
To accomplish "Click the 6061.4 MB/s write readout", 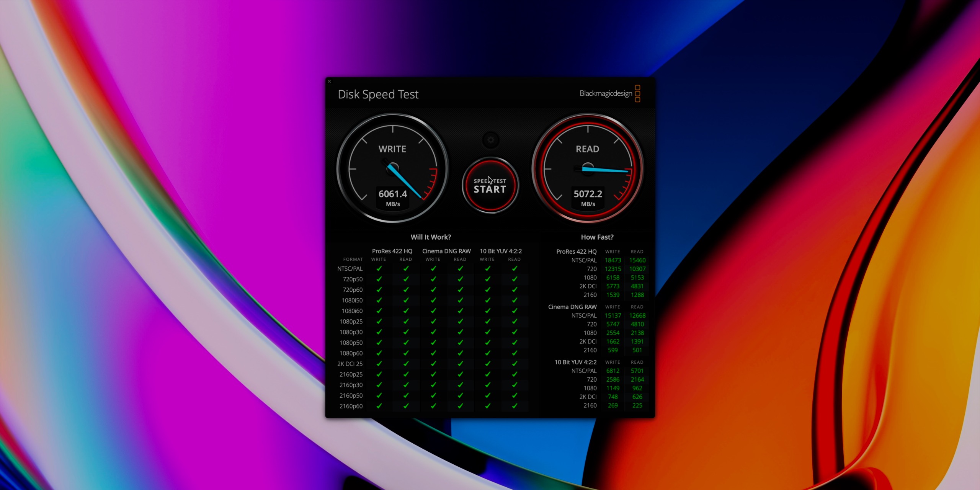I will 393,194.
